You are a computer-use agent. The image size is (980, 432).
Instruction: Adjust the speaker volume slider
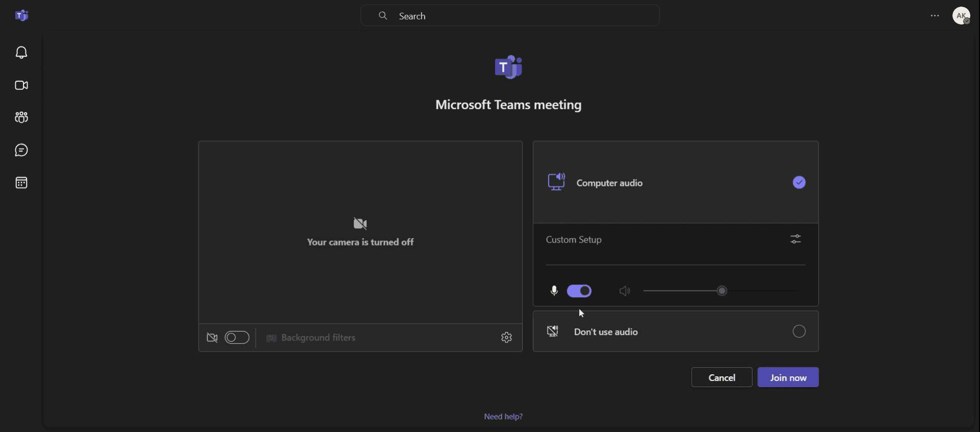pos(722,291)
